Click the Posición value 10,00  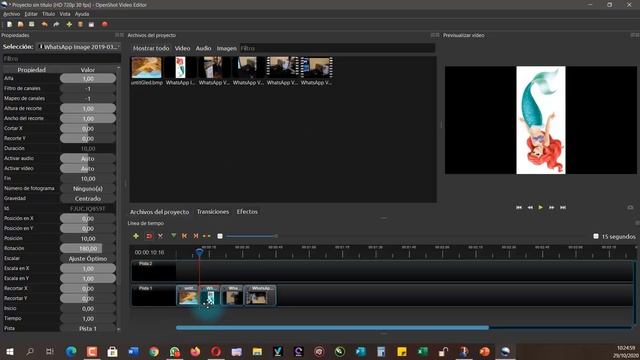(88, 238)
